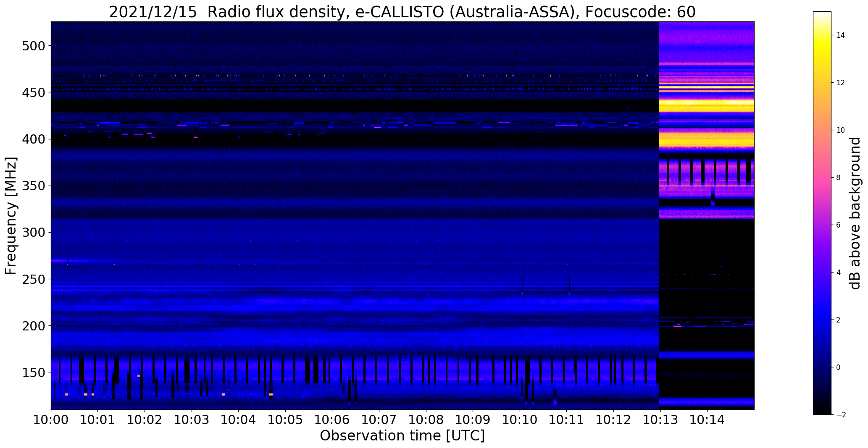Click the colorbar tick label 0
The image size is (868, 448).
coord(839,367)
